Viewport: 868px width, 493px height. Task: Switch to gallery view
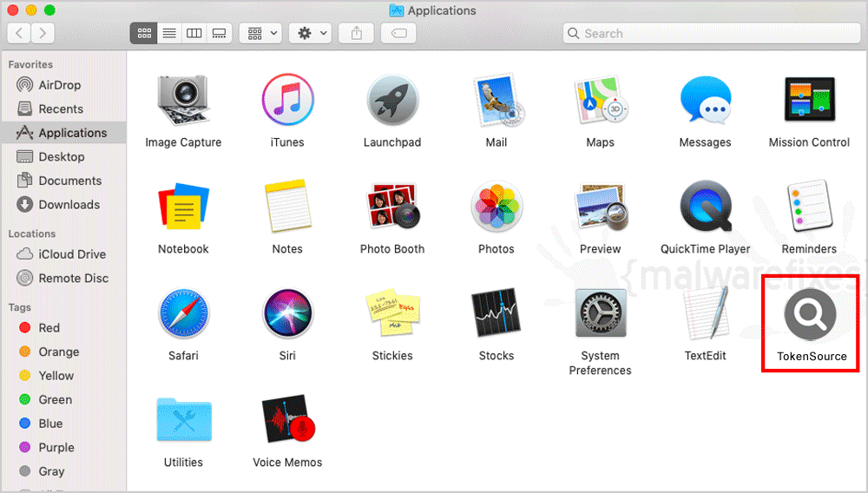click(x=220, y=33)
